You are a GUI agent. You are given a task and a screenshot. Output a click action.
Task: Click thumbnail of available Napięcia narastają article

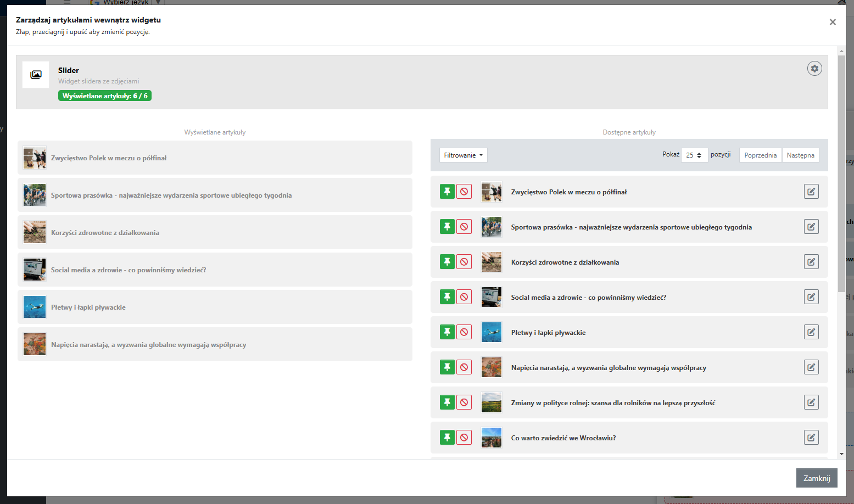[x=492, y=367]
